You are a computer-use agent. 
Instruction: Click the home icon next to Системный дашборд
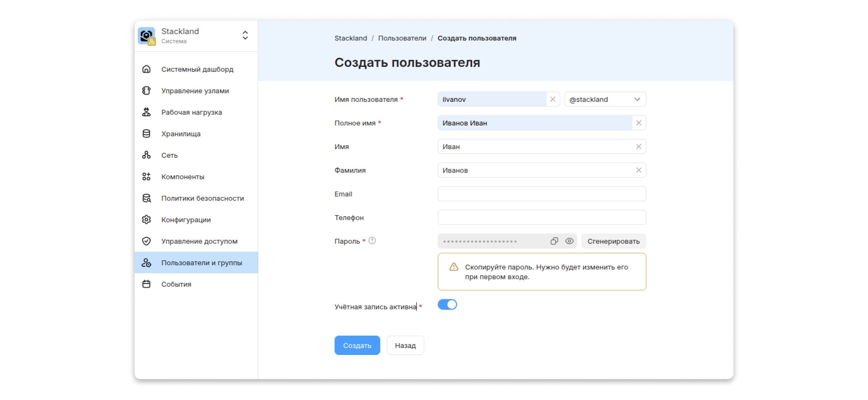[x=146, y=69]
